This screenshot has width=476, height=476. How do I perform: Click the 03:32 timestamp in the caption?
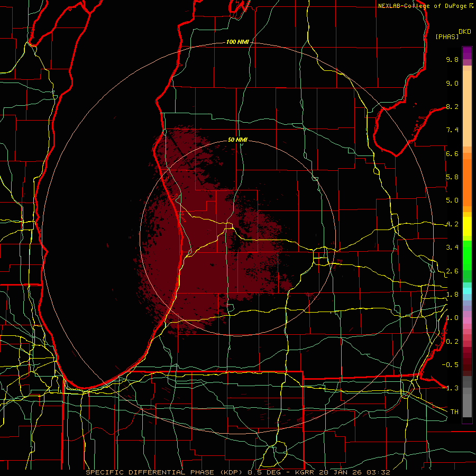pos(378,472)
